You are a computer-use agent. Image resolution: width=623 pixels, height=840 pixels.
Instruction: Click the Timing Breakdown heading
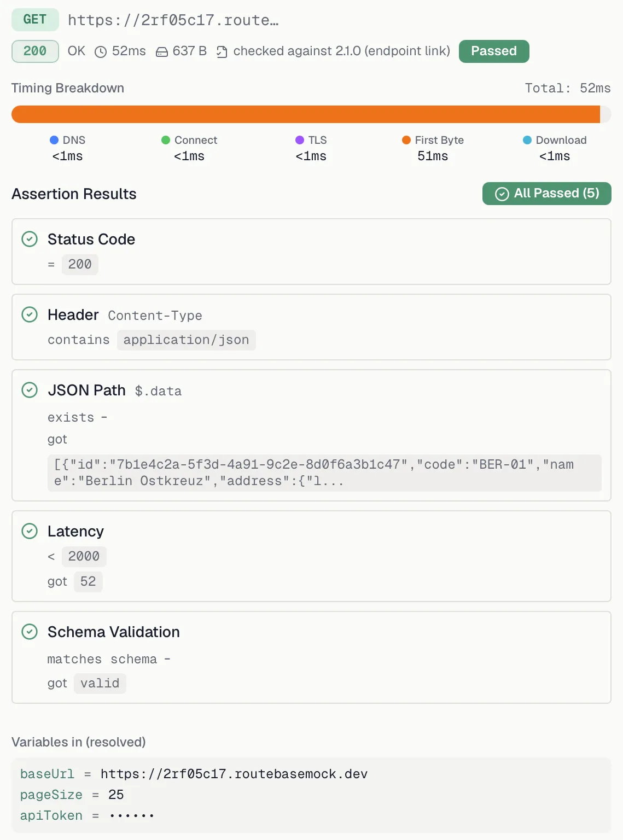coord(68,88)
